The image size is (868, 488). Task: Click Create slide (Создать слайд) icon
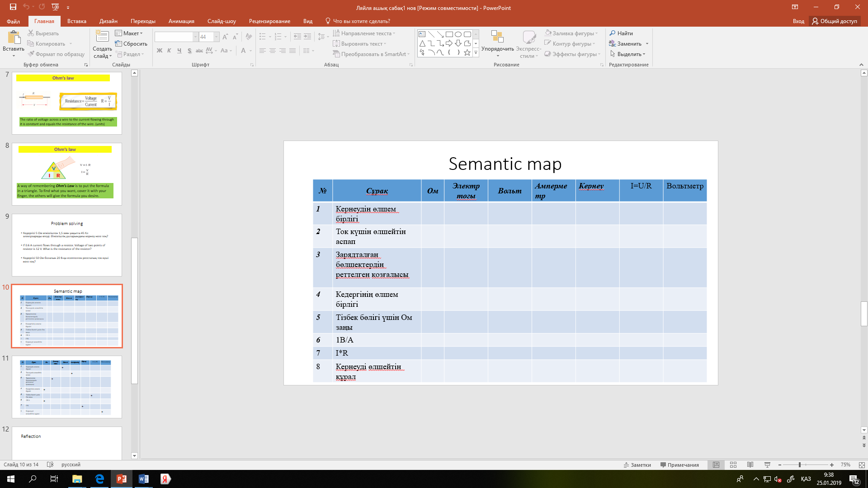102,37
